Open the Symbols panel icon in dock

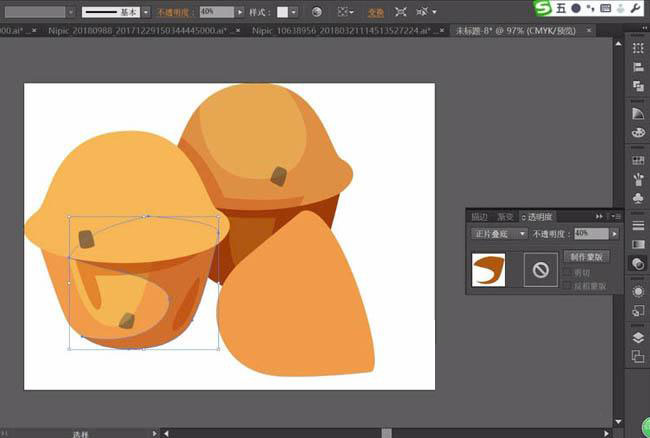pyautogui.click(x=638, y=198)
